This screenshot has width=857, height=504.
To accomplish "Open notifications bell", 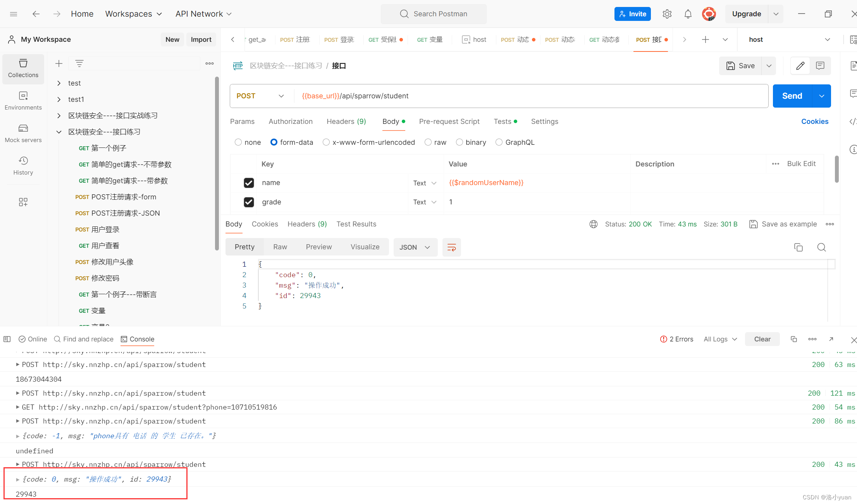I will (688, 14).
